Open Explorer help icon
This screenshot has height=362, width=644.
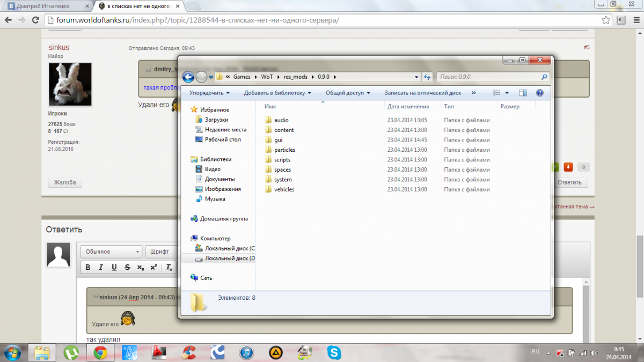pyautogui.click(x=540, y=93)
